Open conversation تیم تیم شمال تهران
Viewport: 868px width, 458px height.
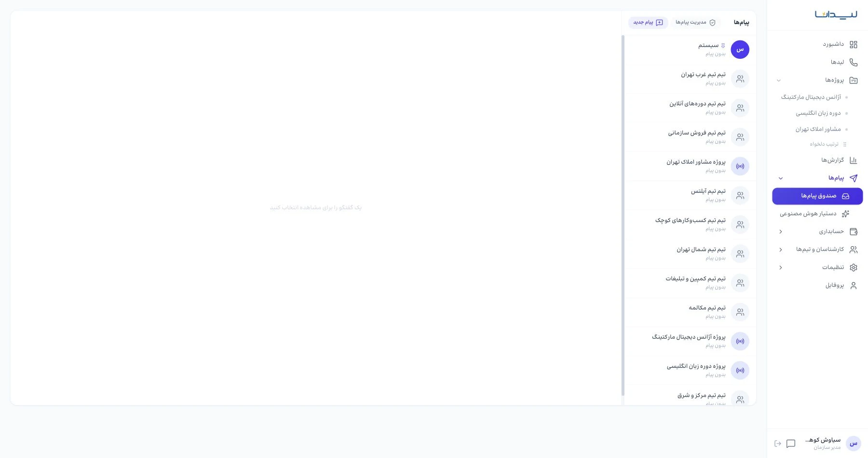click(x=690, y=254)
